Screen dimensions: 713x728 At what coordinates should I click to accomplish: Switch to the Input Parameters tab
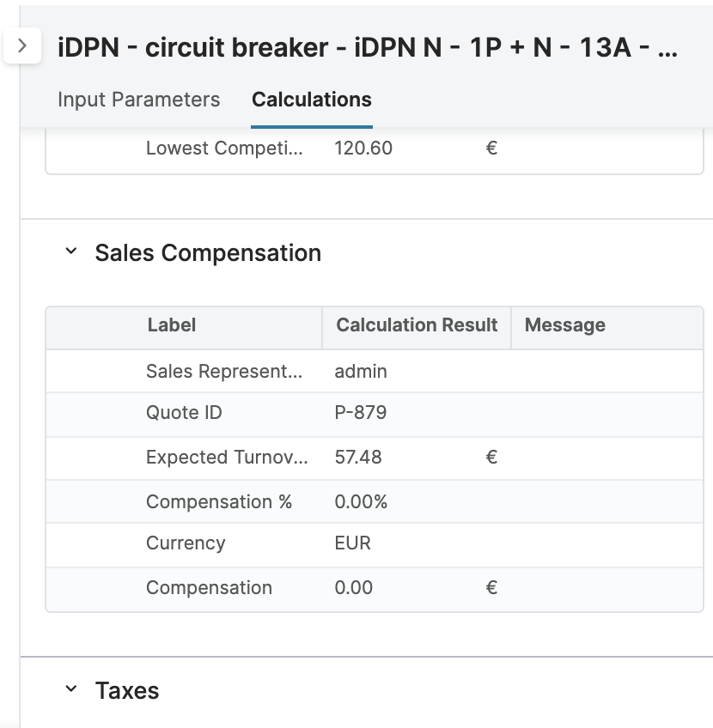click(x=139, y=100)
